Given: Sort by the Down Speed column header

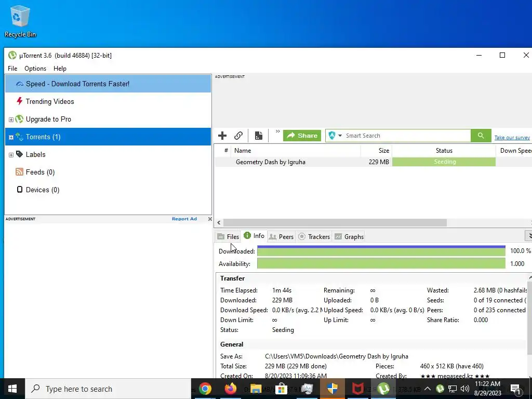Looking at the screenshot, I should (514, 151).
